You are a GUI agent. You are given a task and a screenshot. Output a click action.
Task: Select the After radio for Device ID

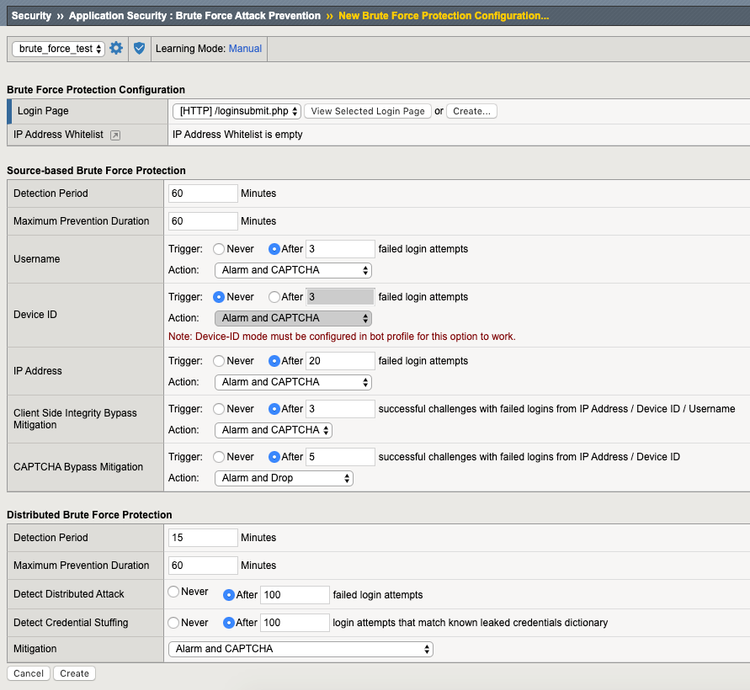[x=274, y=297]
